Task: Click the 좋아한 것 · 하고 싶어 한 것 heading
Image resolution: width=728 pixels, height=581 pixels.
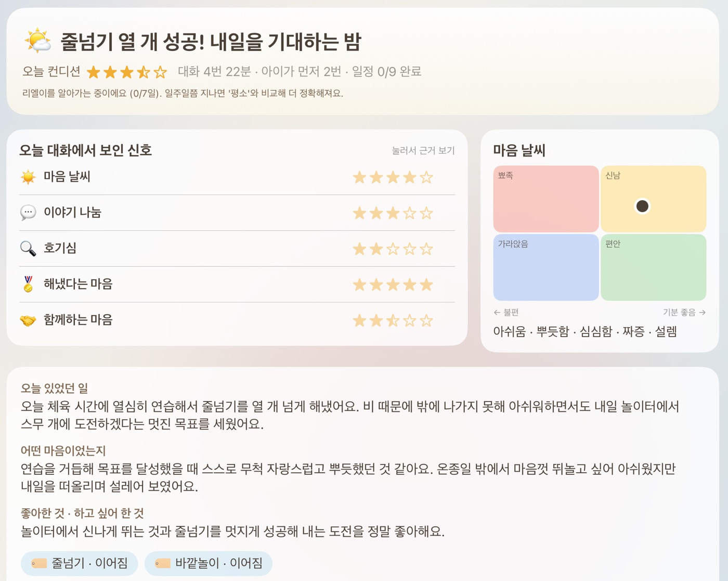Action: tap(82, 513)
